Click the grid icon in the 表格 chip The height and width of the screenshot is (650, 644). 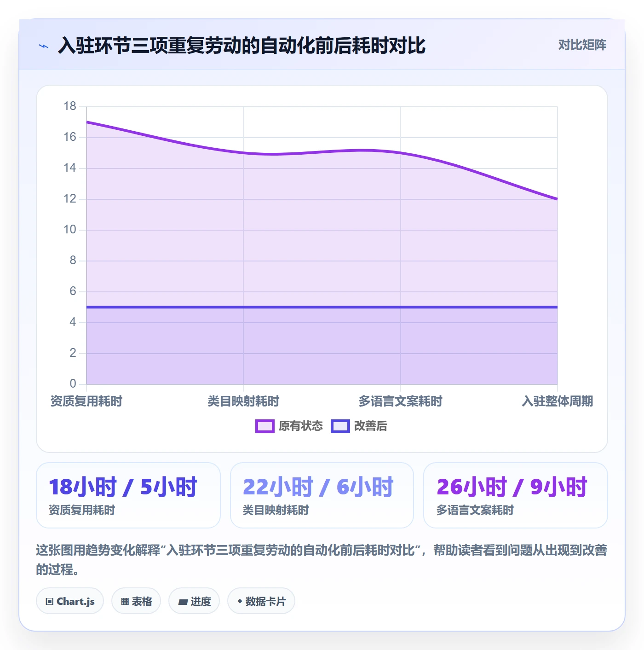(x=125, y=602)
